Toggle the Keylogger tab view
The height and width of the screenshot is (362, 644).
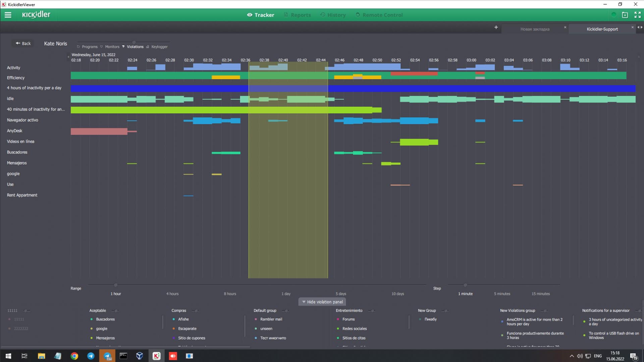click(x=159, y=46)
